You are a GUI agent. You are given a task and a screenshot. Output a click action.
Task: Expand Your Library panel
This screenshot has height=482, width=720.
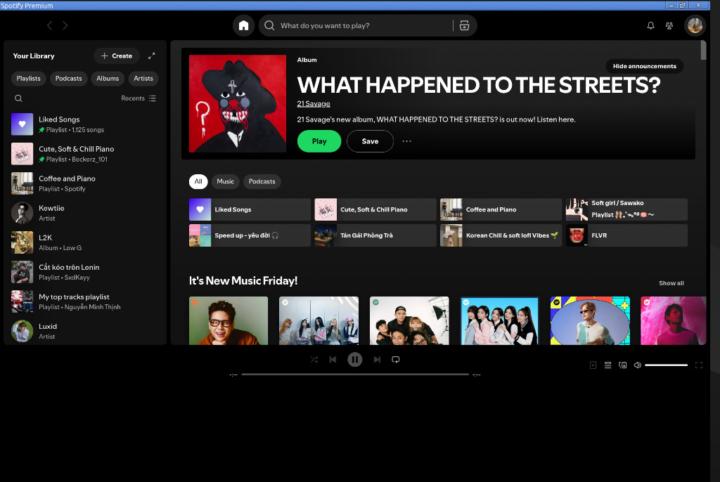[152, 56]
